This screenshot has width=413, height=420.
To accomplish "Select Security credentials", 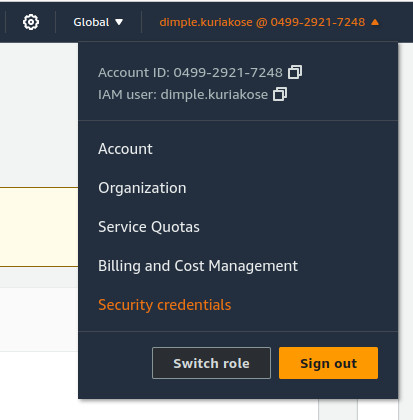I will (x=165, y=305).
